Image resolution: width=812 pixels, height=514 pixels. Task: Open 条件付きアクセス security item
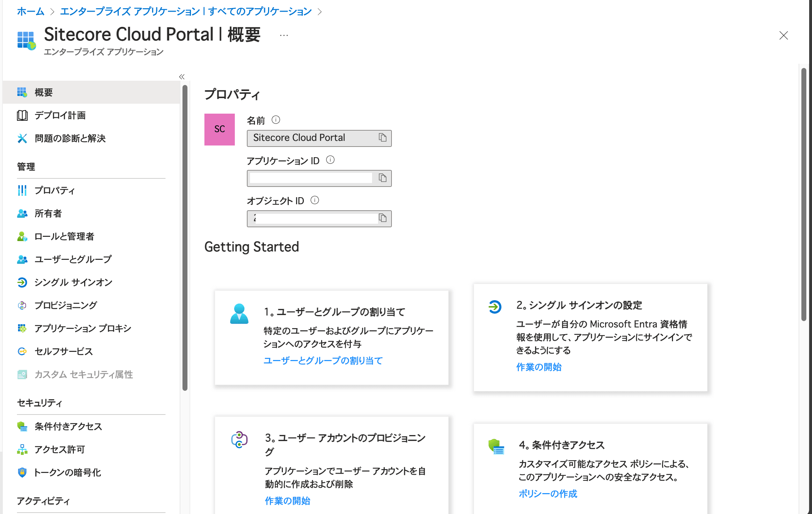68,426
